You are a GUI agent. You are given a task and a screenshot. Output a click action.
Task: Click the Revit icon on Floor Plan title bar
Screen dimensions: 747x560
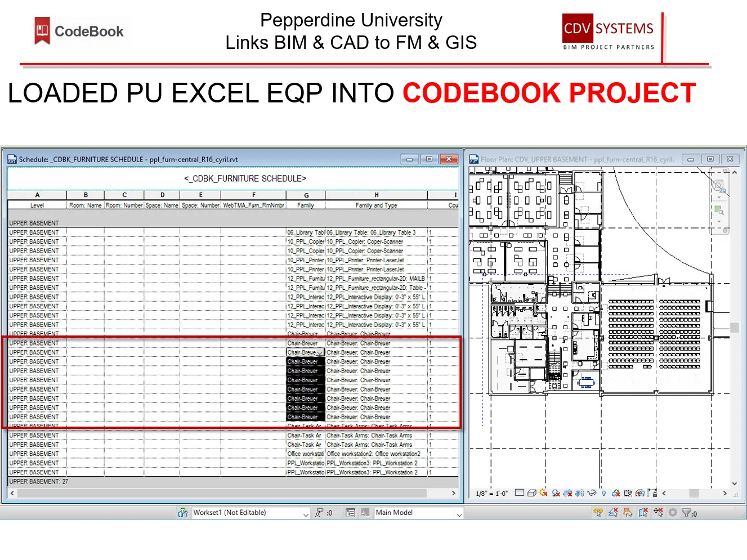pos(474,159)
